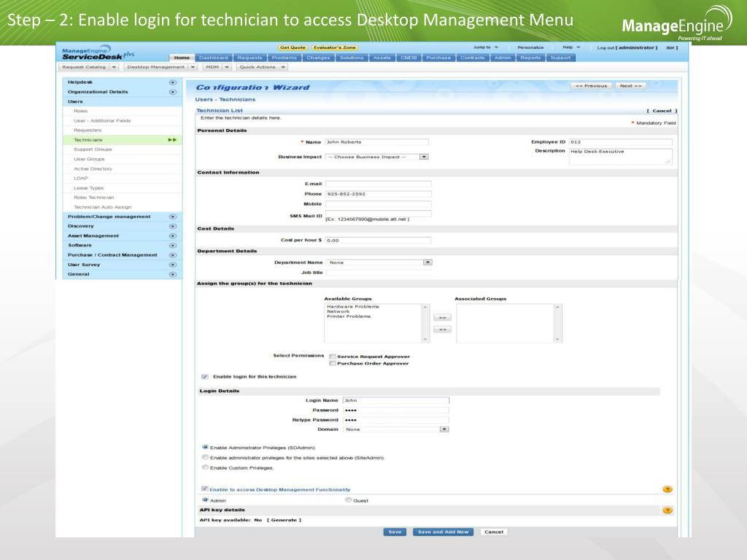Check the Service Request Approver permission
The height and width of the screenshot is (560, 747).
(333, 356)
